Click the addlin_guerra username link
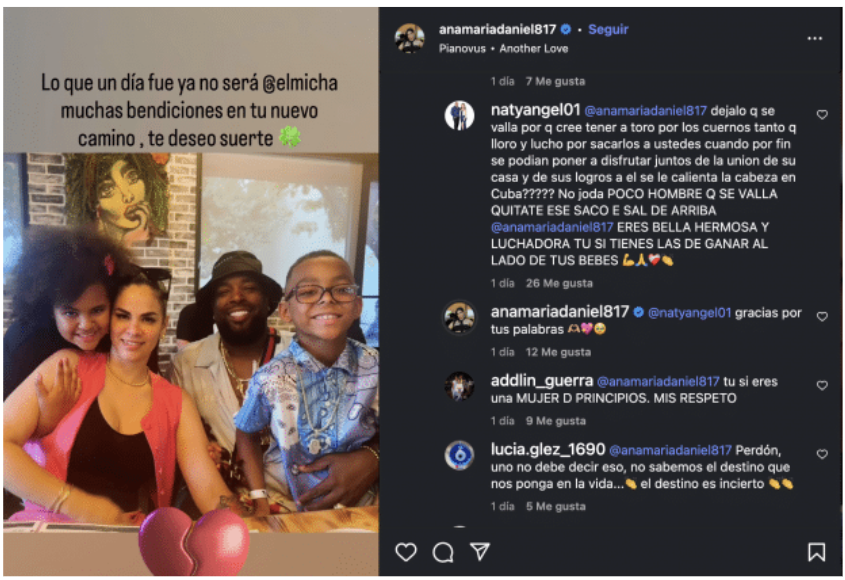The width and height of the screenshot is (845, 580). pyautogui.click(x=542, y=381)
